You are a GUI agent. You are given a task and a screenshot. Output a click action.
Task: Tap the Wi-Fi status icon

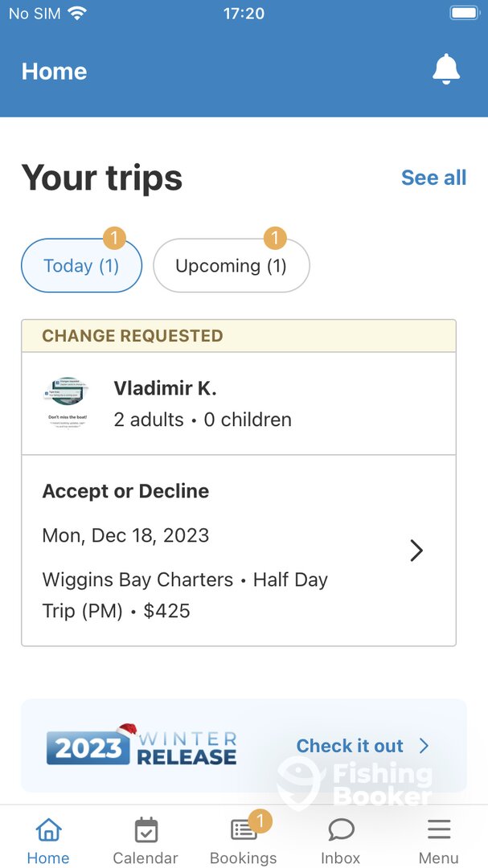tap(77, 13)
